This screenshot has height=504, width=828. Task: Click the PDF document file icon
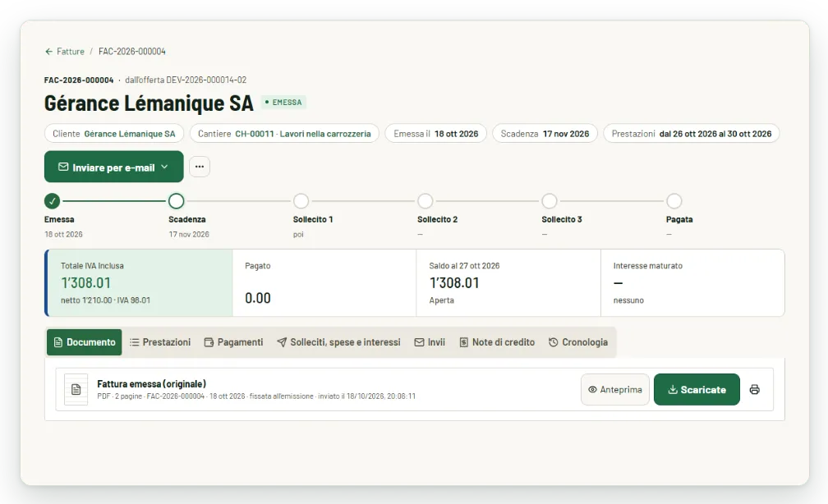(x=76, y=389)
